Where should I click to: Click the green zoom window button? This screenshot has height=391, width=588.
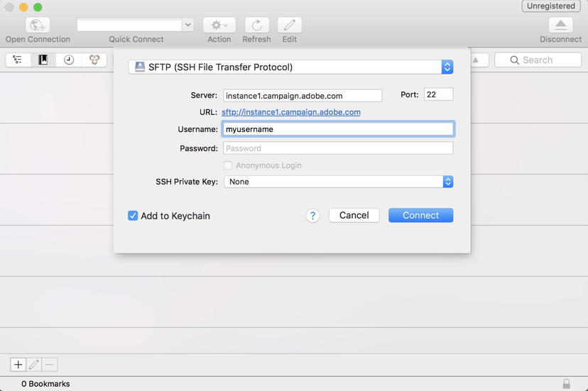[x=38, y=7]
